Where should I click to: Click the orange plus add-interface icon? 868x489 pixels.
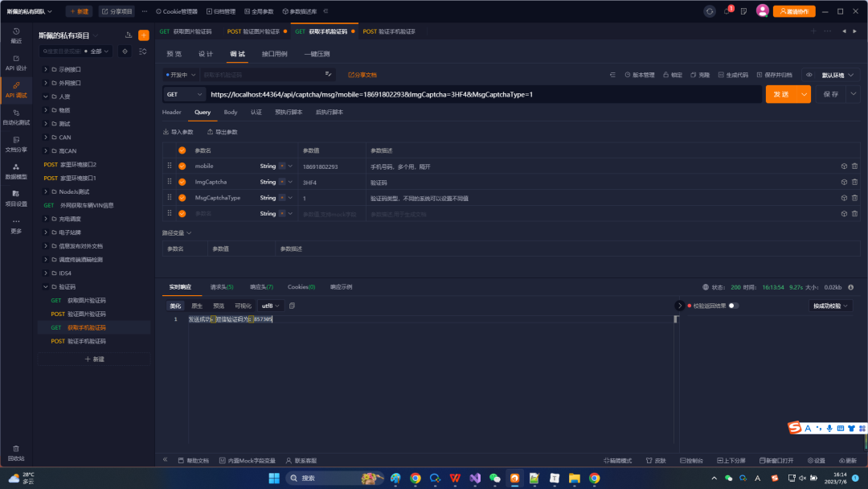(x=143, y=35)
